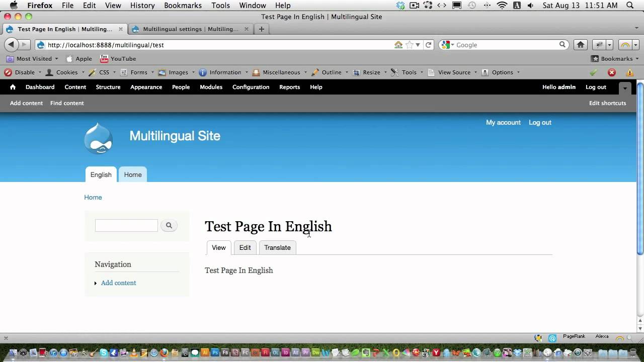
Task: Open the Configuration admin menu
Action: click(x=251, y=87)
